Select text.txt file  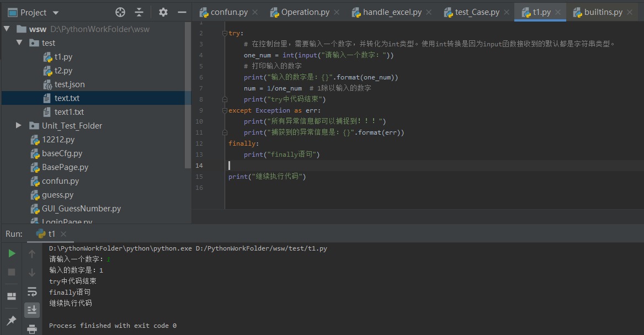click(x=67, y=98)
